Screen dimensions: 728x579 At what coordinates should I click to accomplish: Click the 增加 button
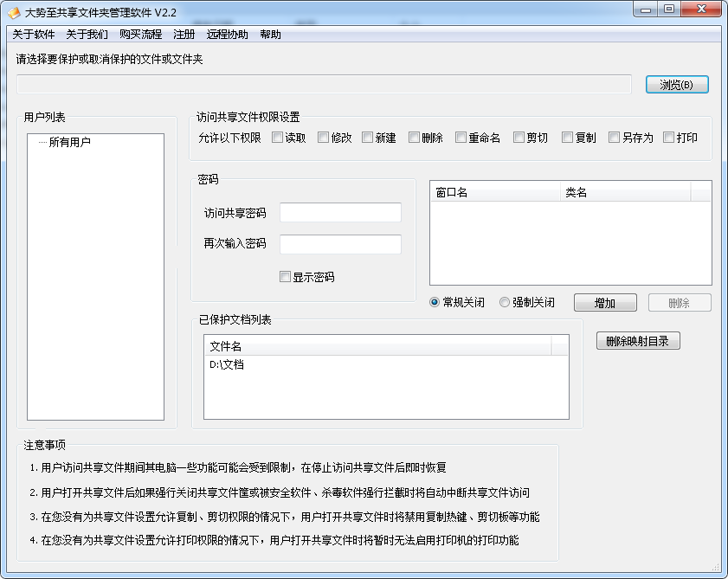[x=605, y=303]
